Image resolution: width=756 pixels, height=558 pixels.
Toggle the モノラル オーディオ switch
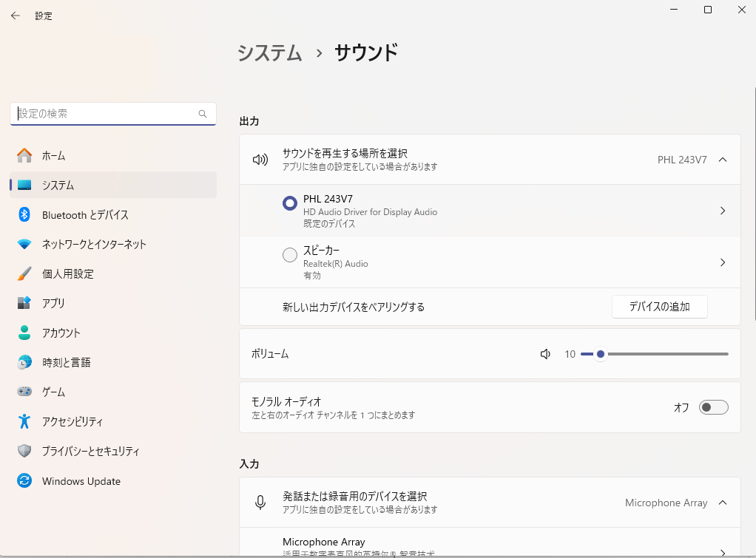pos(714,407)
